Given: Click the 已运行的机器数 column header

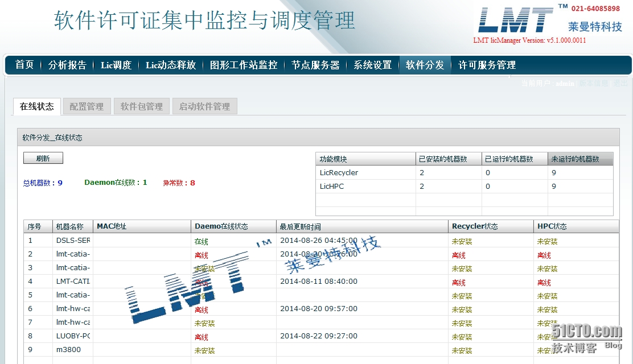Looking at the screenshot, I should pos(515,159).
